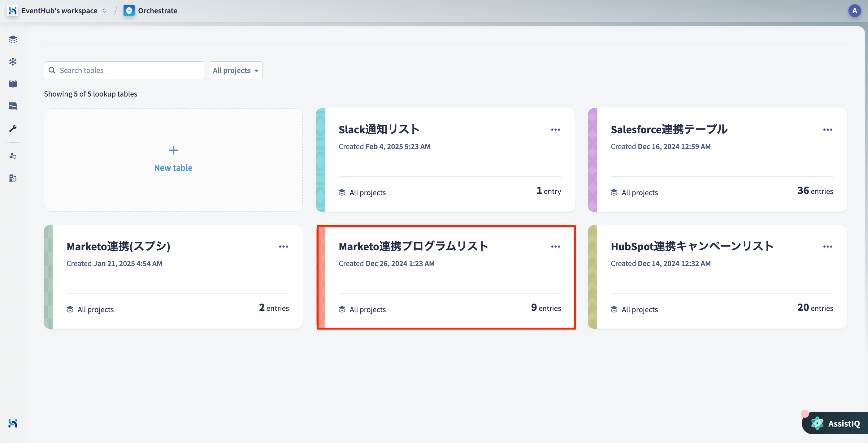868x443 pixels.
Task: Click the Workato logo at sidebar bottom
Action: tap(13, 423)
